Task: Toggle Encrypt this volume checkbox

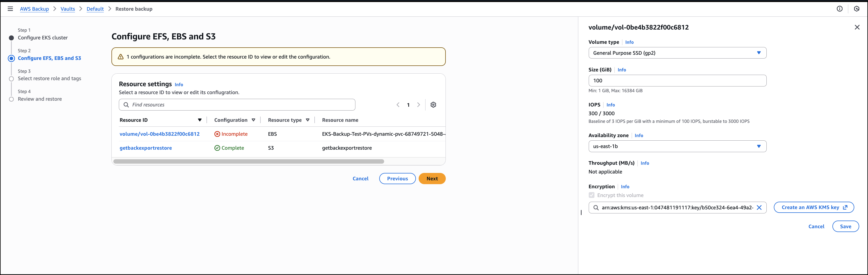Action: 591,195
